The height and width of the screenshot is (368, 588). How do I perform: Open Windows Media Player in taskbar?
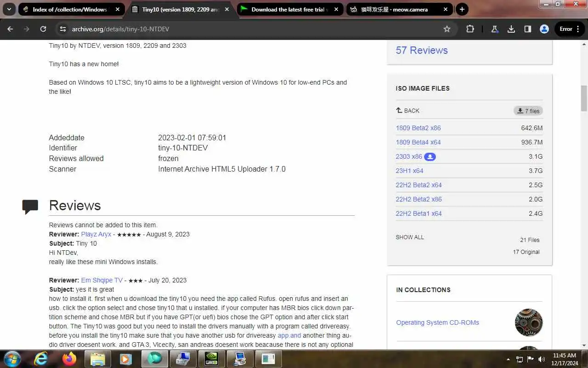(125, 359)
